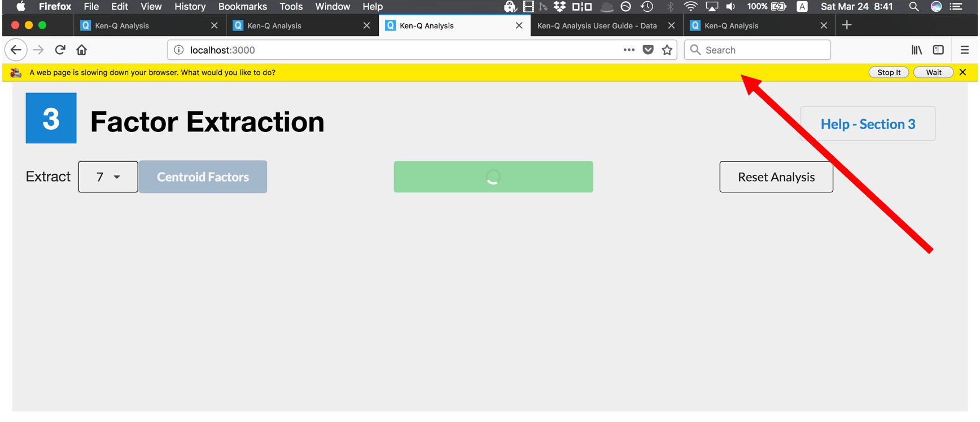Open the Wi-Fi status menu
The width and height of the screenshot is (980, 422).
(690, 6)
